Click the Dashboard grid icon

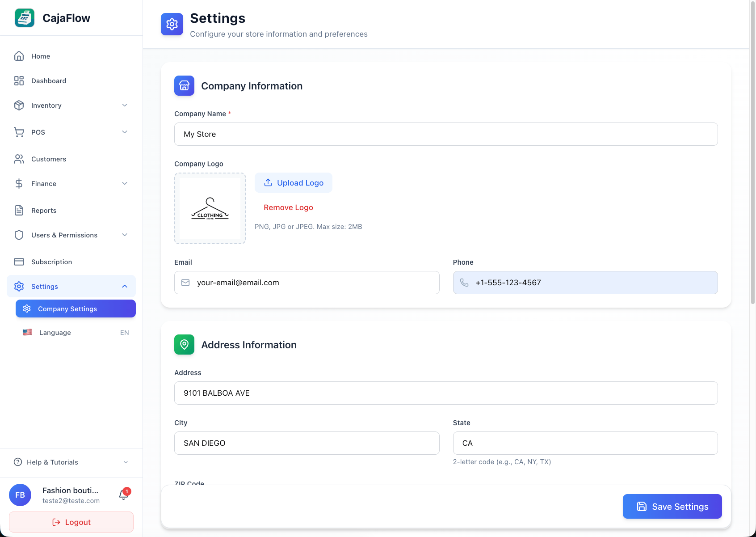pos(19,81)
